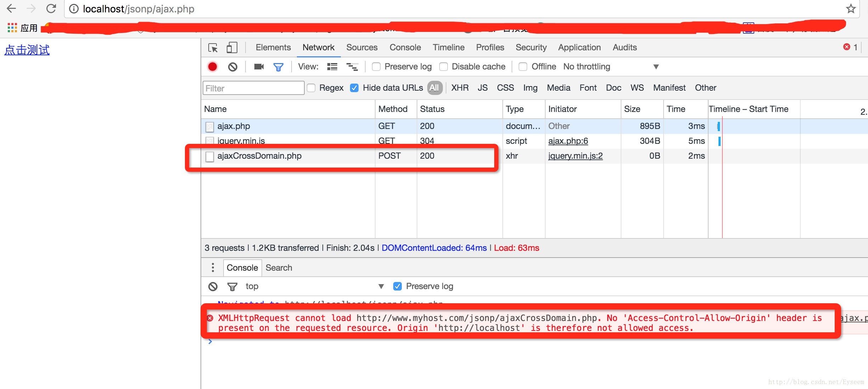This screenshot has width=868, height=389.
Task: Click the 点击测试 test link
Action: pyautogui.click(x=27, y=50)
